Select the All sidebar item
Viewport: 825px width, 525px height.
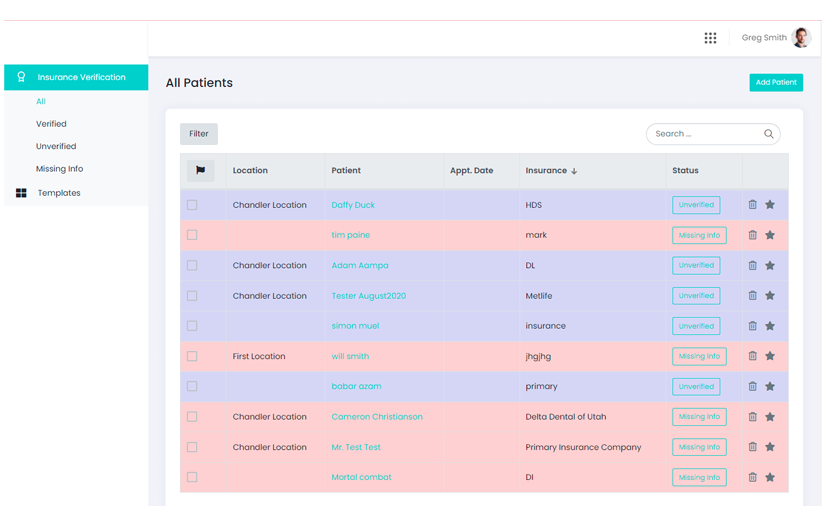(41, 102)
